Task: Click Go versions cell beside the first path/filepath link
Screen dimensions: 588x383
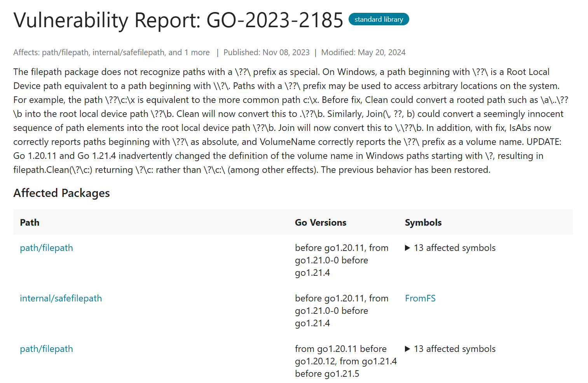Action: point(341,260)
